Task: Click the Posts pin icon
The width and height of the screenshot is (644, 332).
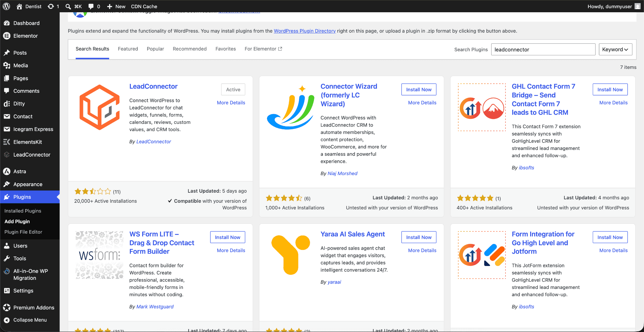Action: 7,53
